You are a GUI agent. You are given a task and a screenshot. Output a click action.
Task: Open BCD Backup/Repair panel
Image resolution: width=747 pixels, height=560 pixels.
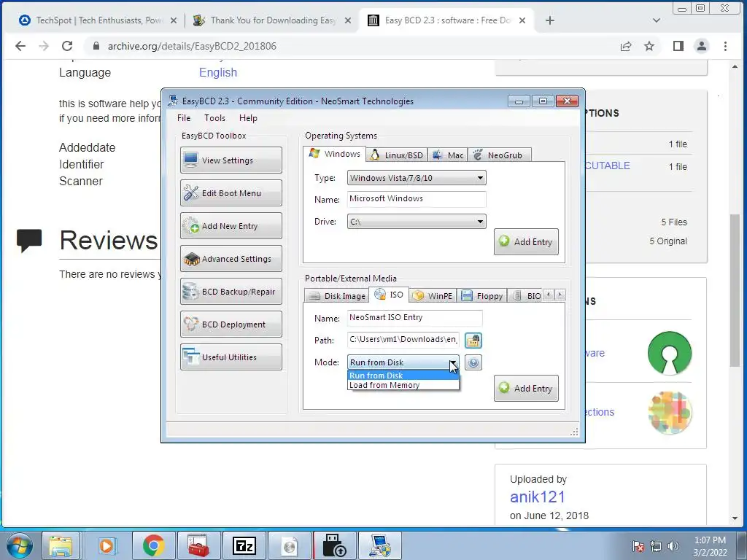[231, 292]
